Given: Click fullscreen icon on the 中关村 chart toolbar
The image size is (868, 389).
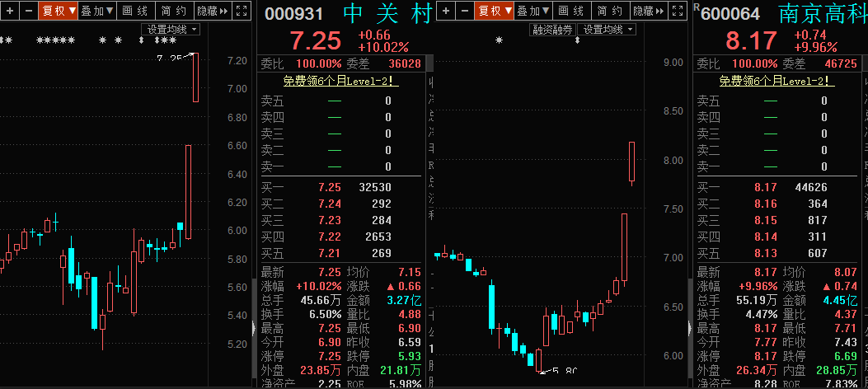Looking at the screenshot, I should tap(242, 11).
